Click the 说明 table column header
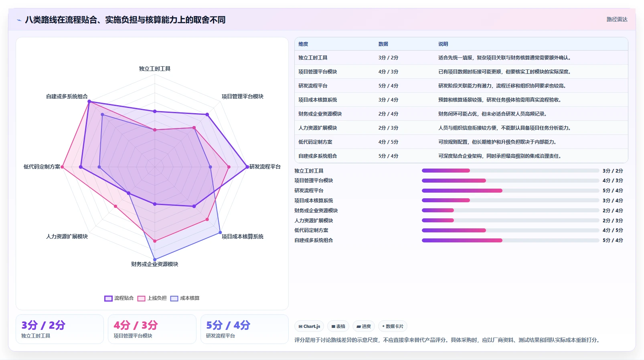 click(443, 44)
